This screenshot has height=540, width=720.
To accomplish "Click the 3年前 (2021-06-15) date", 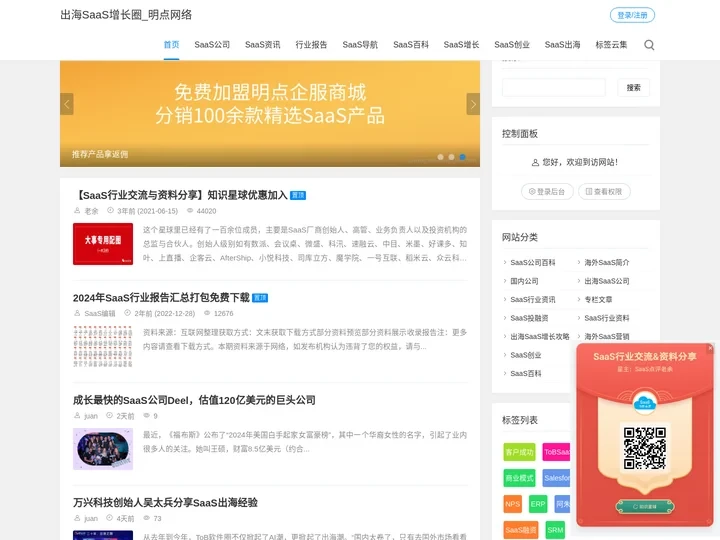I will click(x=147, y=211).
